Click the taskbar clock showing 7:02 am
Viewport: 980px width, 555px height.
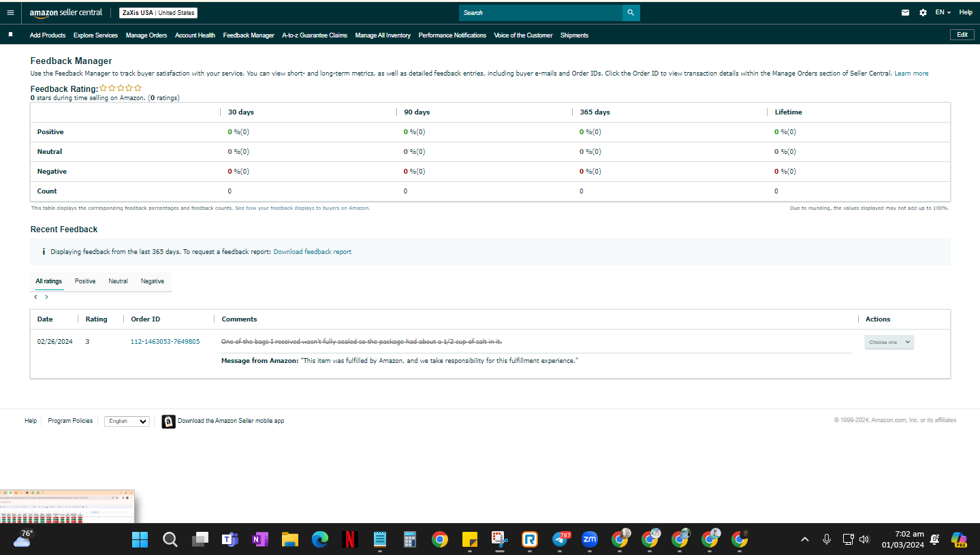click(902, 539)
